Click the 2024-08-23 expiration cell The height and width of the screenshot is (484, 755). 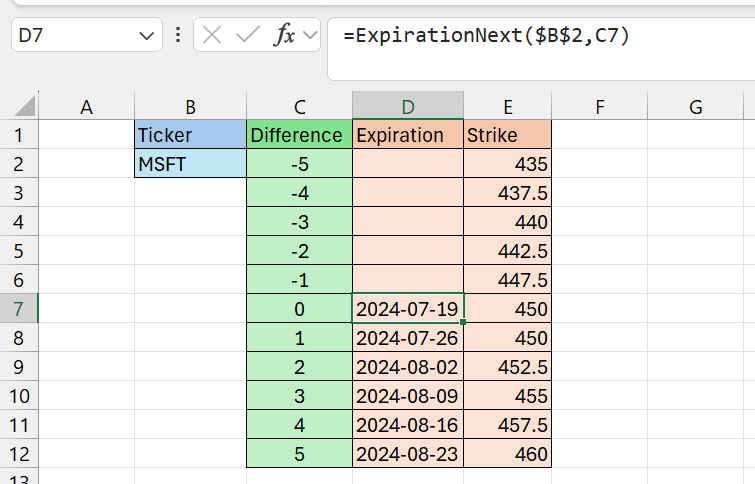[x=407, y=454]
